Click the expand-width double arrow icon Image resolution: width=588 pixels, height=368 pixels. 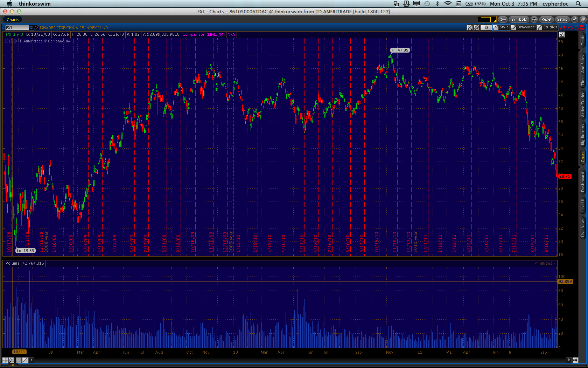(x=575, y=360)
